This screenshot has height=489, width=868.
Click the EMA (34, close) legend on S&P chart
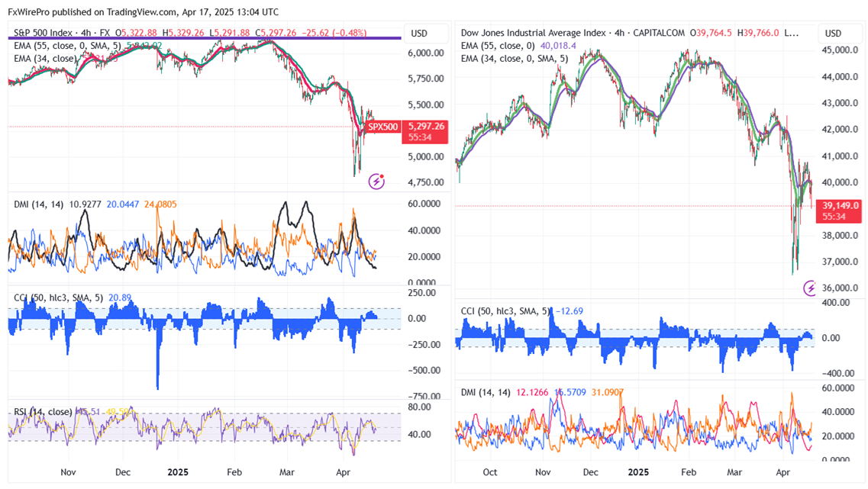pyautogui.click(x=45, y=58)
